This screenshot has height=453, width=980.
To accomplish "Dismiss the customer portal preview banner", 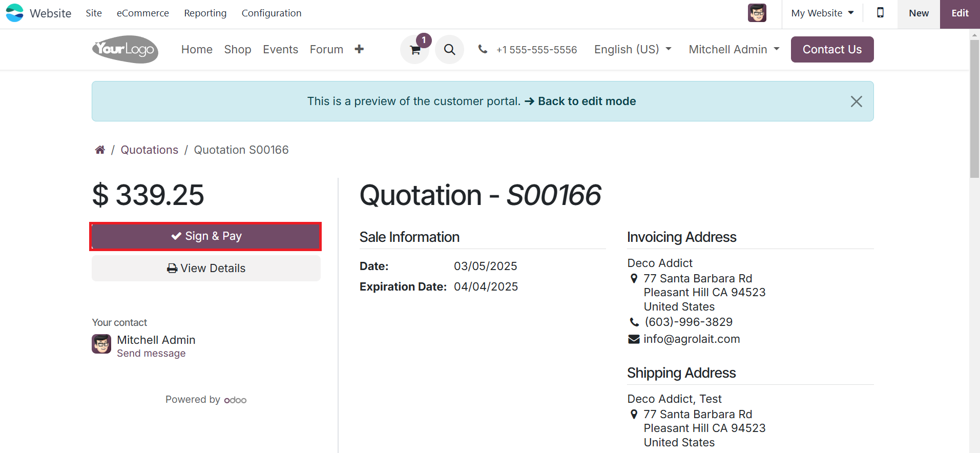I will click(x=856, y=101).
